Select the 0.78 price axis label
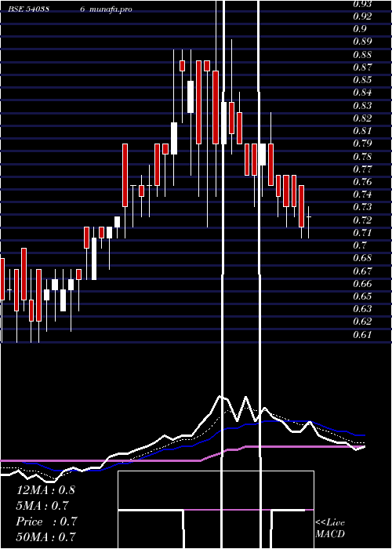This screenshot has width=392, height=549. (362, 156)
